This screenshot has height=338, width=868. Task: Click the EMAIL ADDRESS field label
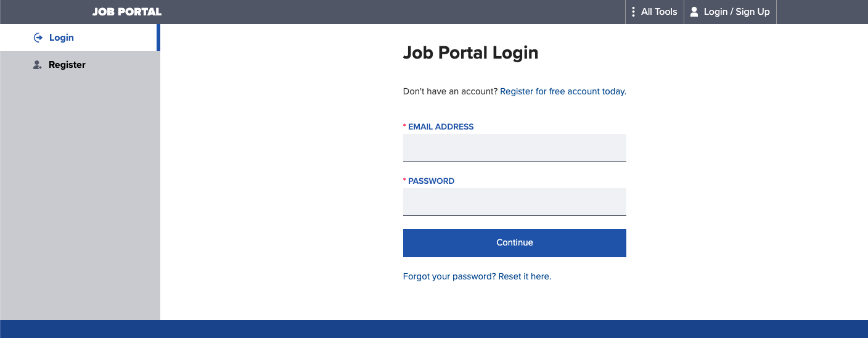(x=441, y=126)
